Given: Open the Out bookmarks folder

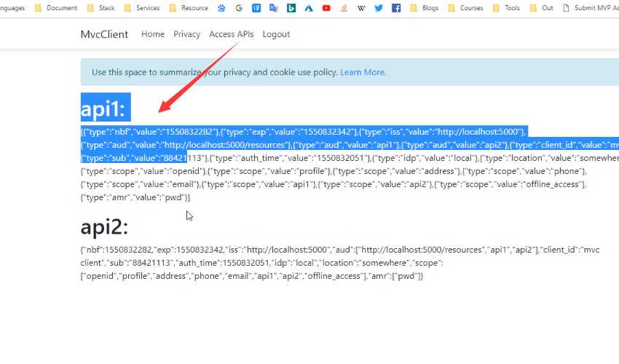Looking at the screenshot, I should [541, 8].
